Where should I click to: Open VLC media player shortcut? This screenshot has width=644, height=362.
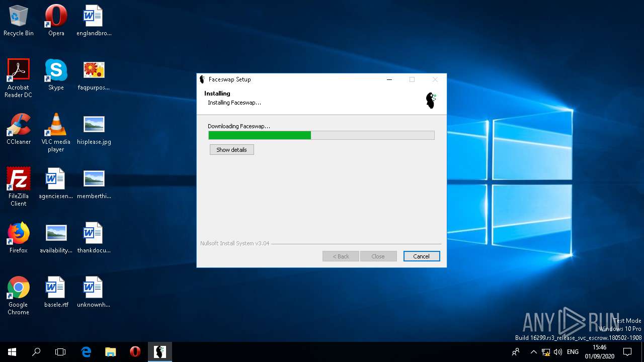pyautogui.click(x=56, y=133)
